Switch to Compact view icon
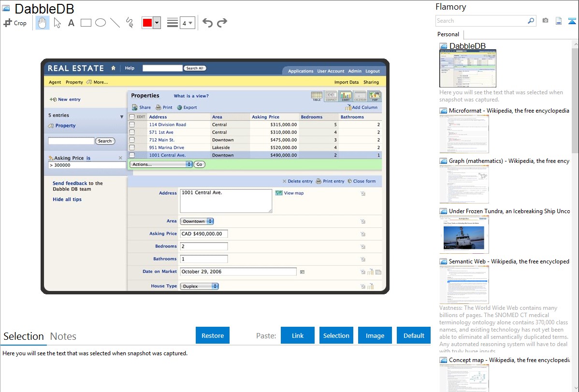Screen dimensions: 579x392 coord(331,96)
